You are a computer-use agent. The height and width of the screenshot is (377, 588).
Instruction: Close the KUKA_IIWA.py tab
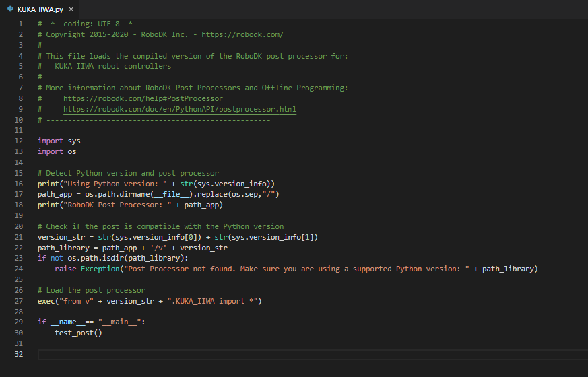point(71,9)
